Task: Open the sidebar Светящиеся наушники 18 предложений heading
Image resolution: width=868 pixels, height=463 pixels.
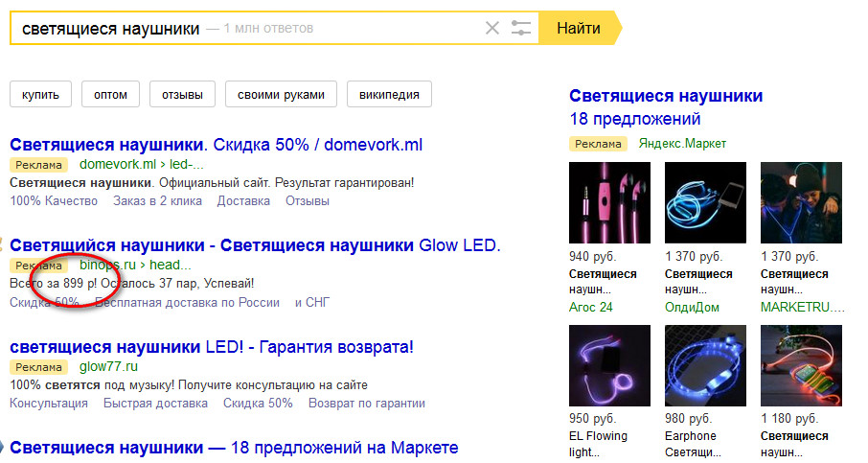Action: pyautogui.click(x=666, y=107)
